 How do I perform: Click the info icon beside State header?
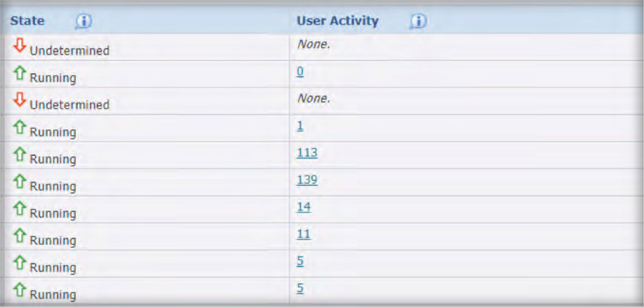tap(84, 21)
